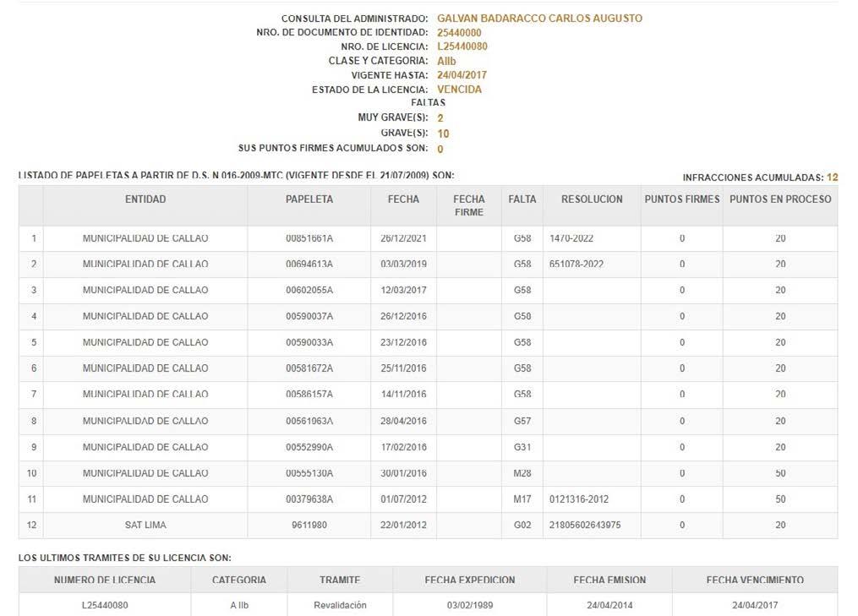This screenshot has width=858, height=616.
Task: Click the date 01/07/2012
Action: coord(403,499)
